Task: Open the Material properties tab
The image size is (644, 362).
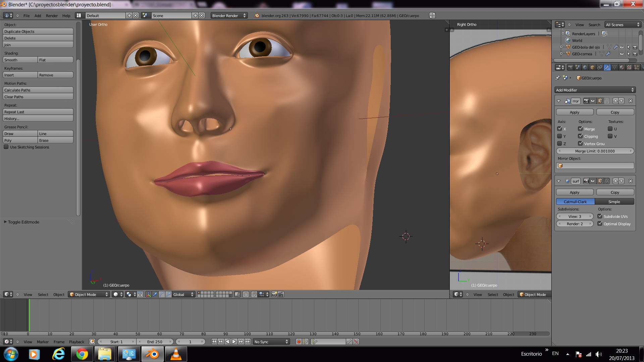Action: (x=622, y=67)
